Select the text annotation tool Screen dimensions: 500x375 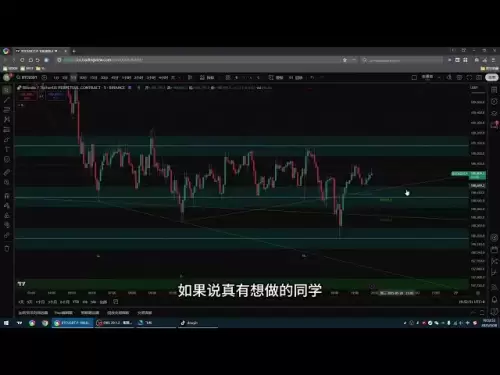[7, 149]
